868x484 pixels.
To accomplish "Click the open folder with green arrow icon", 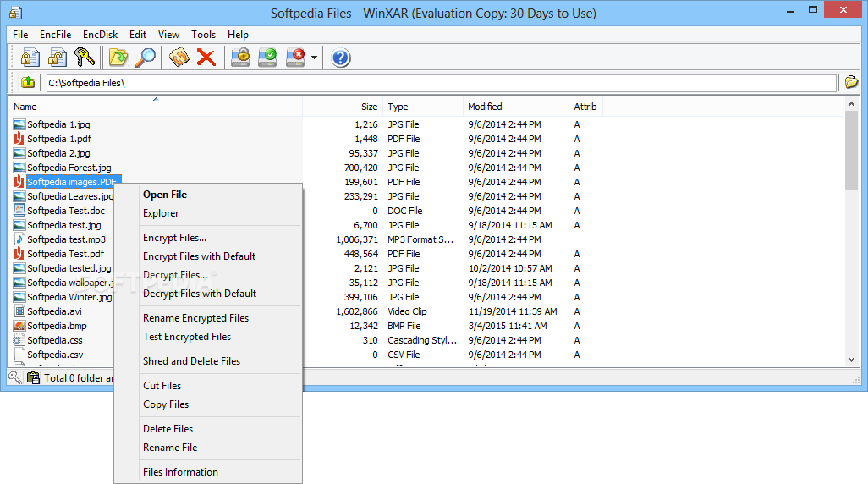I will (118, 58).
